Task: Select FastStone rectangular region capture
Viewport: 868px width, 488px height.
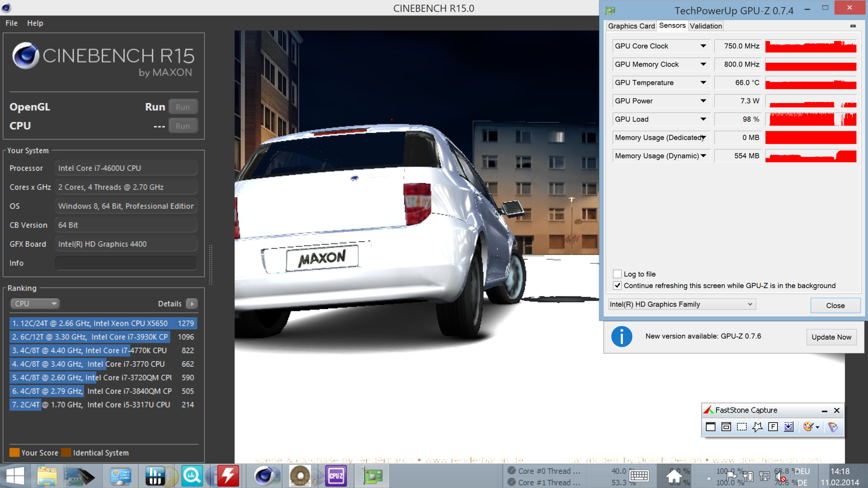Action: pos(742,427)
